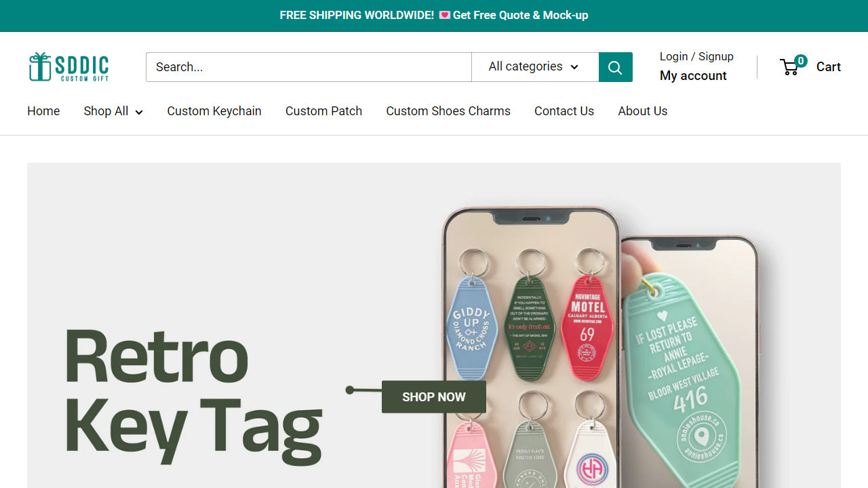Focus the Search input field
This screenshot has height=488, width=868.
coord(309,67)
